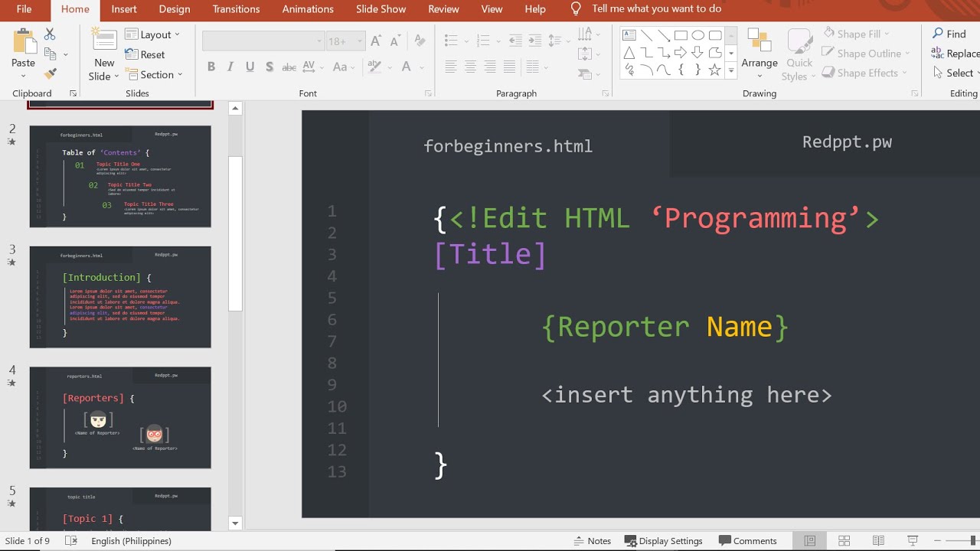Expand the Arrange dropdown
Image resolution: width=980 pixels, height=551 pixels.
759,54
